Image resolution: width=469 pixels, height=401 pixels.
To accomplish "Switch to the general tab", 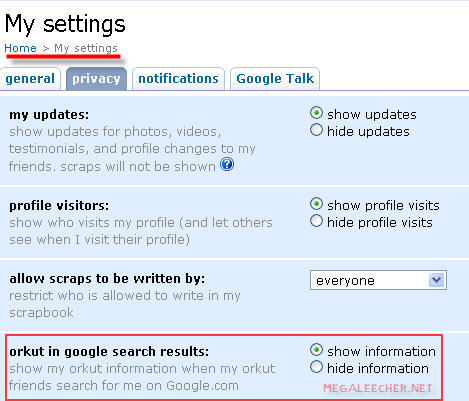I will pos(30,79).
